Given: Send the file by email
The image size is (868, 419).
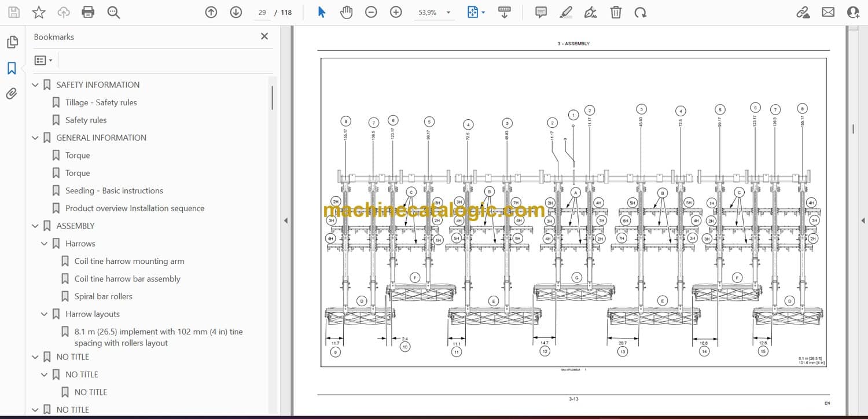Looking at the screenshot, I should 828,12.
